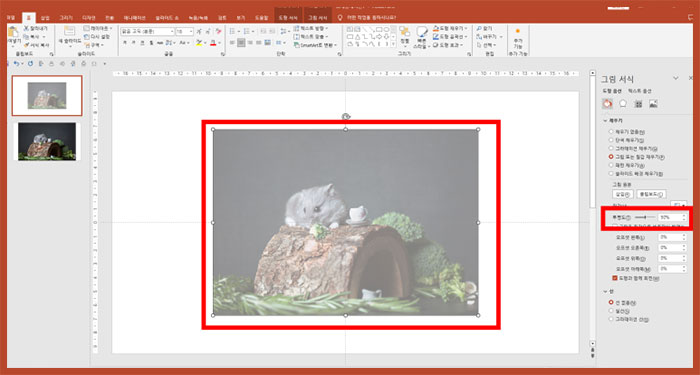This screenshot has width=700, height=375.
Task: Select the first slide thumbnail
Action: pyautogui.click(x=47, y=96)
